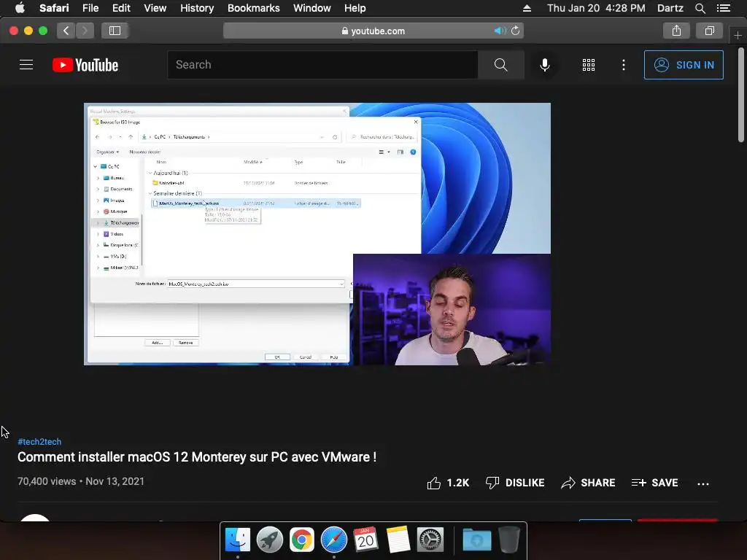Like the video with thumbs up
747x560 pixels.
448,483
